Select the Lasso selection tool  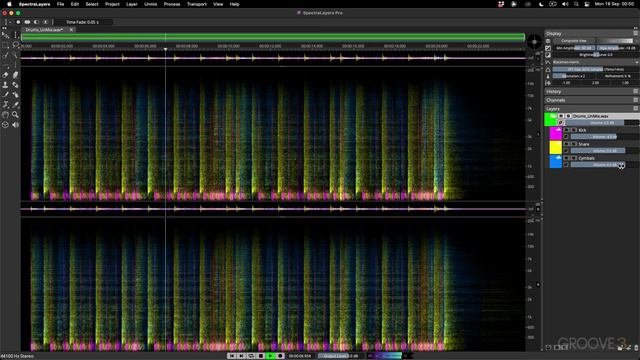(15, 45)
